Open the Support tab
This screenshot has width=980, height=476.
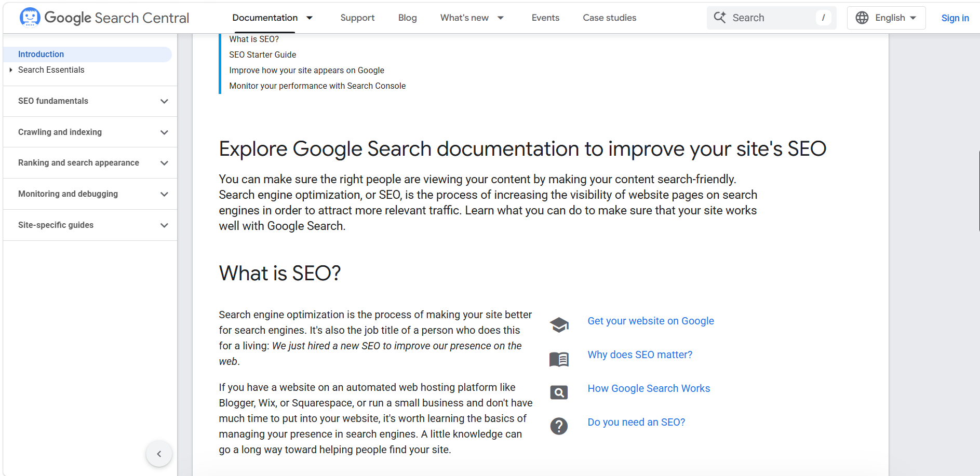pyautogui.click(x=357, y=18)
